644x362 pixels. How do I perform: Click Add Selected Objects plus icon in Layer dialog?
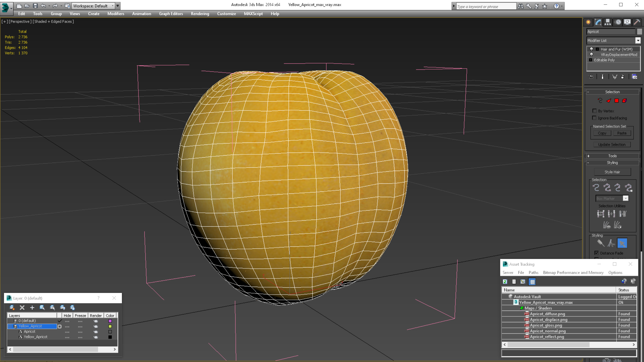click(x=32, y=307)
